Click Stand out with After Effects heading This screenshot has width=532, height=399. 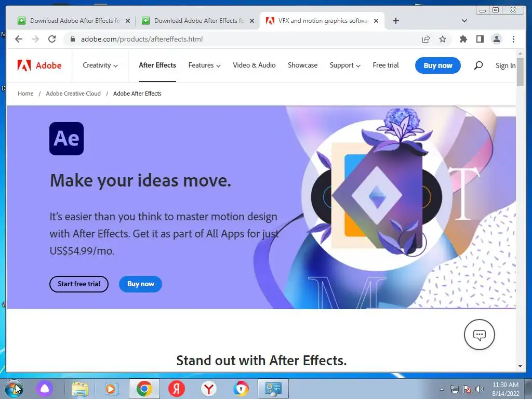pyautogui.click(x=261, y=361)
